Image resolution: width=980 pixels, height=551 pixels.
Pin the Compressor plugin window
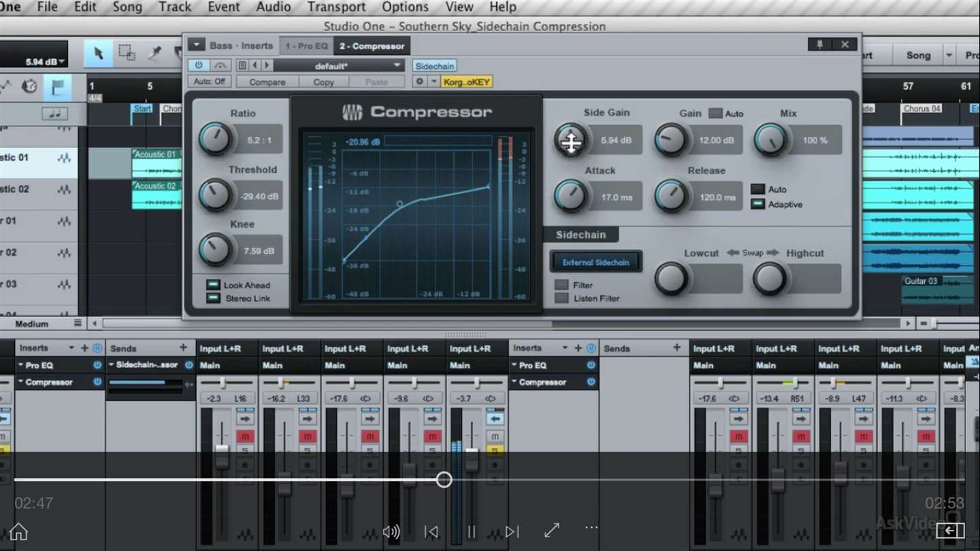click(820, 44)
